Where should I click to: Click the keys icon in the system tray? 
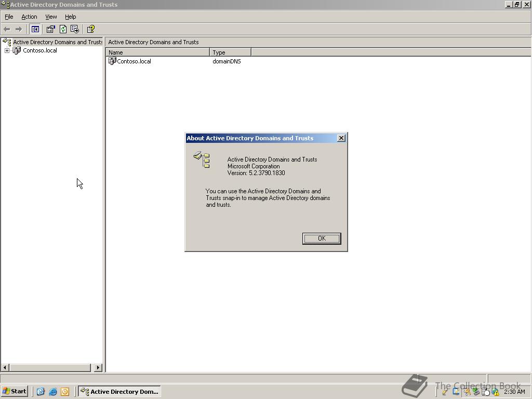point(467,392)
